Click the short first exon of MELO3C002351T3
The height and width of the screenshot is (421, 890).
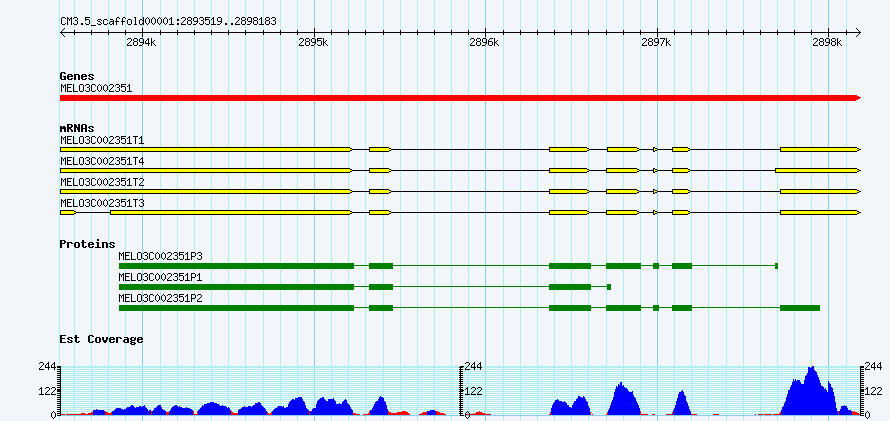[x=68, y=212]
